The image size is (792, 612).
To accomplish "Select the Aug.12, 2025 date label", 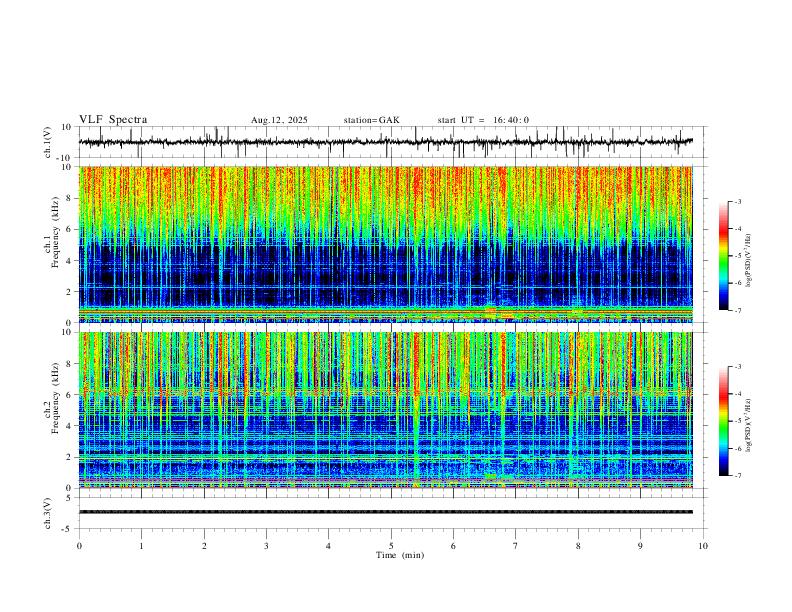I will [279, 120].
